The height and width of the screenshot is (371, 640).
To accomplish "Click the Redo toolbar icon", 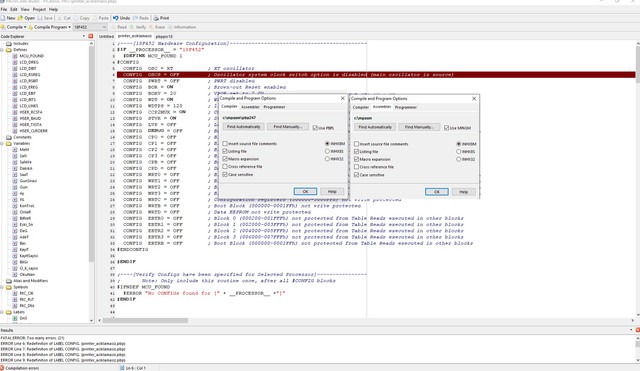I will tap(136, 18).
